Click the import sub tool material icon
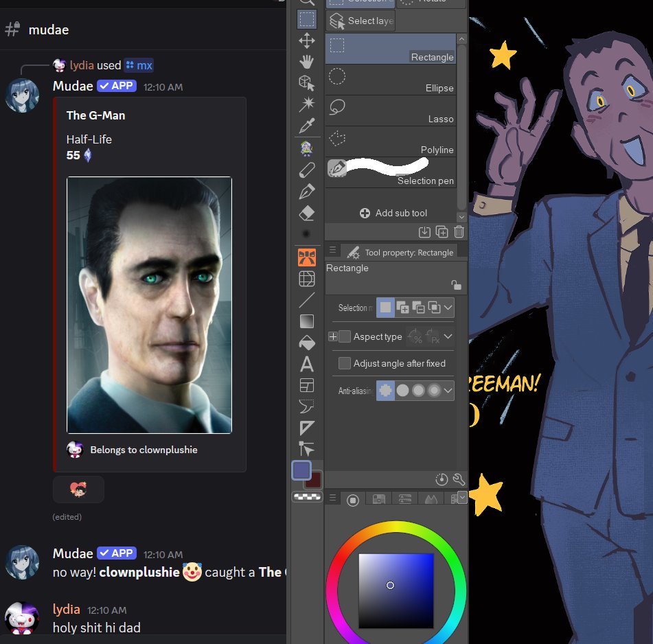This screenshot has width=653, height=644. [x=424, y=231]
